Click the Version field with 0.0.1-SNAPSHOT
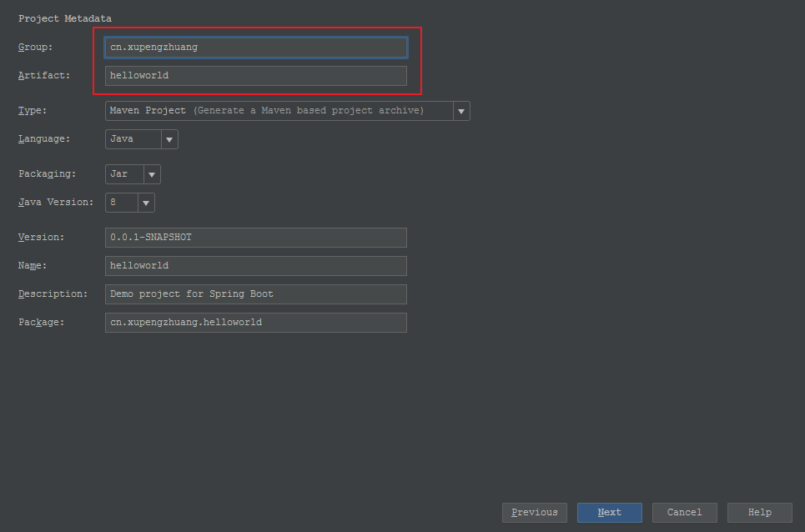The height and width of the screenshot is (532, 805). [x=255, y=238]
